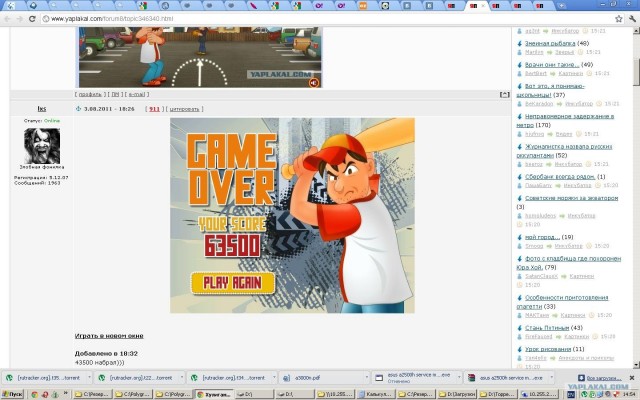Open sidebar topic 'Неправомерное задержание в метро'
The width and height of the screenshot is (640, 400).
coord(565,120)
